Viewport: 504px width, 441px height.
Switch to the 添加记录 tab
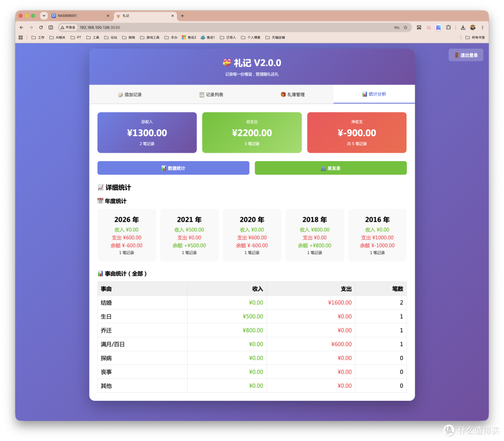[x=130, y=94]
